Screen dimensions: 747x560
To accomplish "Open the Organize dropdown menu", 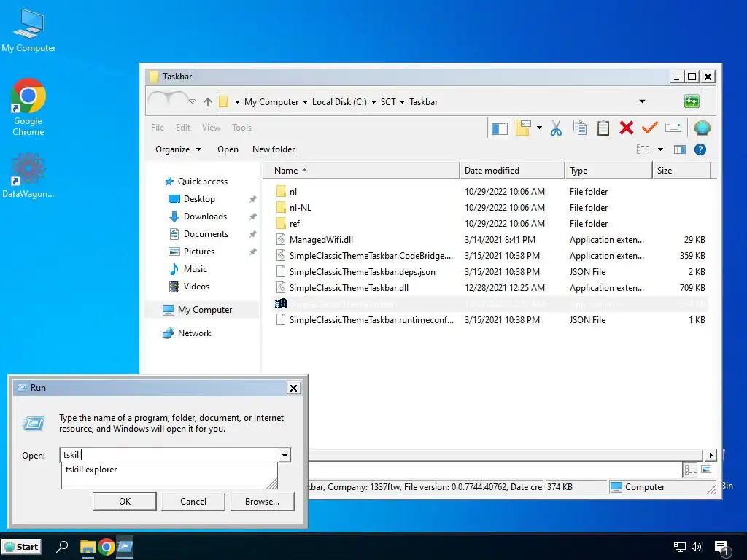I will point(178,149).
